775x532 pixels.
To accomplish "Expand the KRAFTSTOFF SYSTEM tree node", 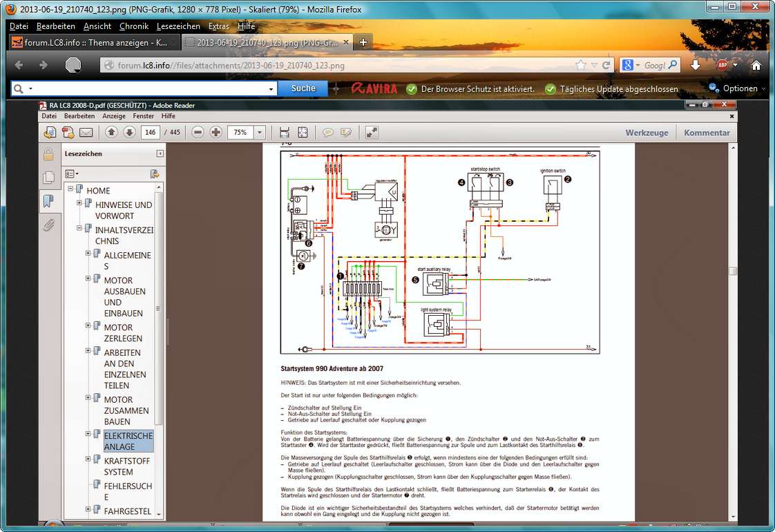I will click(x=88, y=459).
